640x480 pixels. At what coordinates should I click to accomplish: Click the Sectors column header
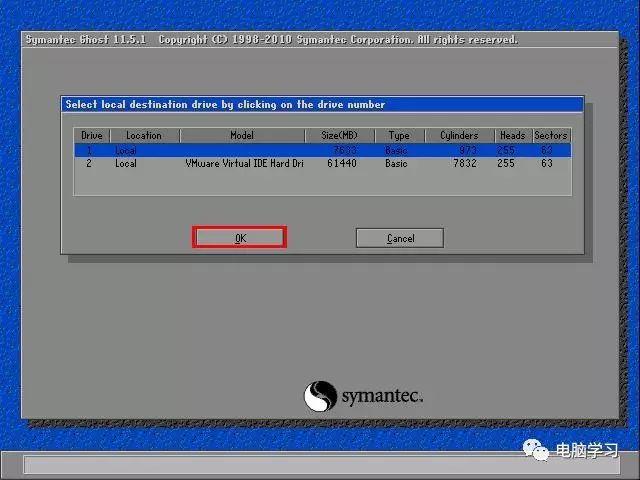(x=550, y=135)
